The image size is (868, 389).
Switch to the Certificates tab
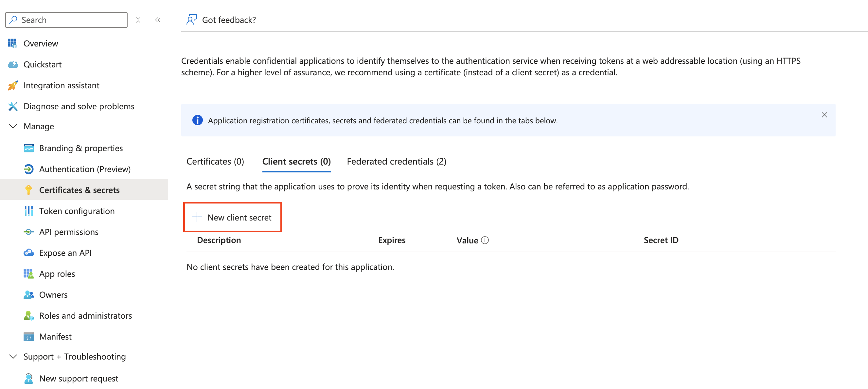click(215, 161)
